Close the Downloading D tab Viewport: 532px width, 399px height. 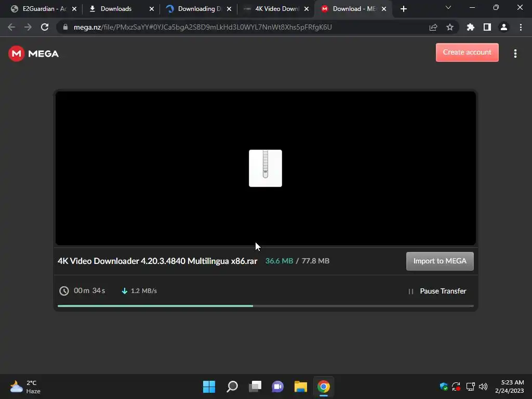[x=229, y=9]
